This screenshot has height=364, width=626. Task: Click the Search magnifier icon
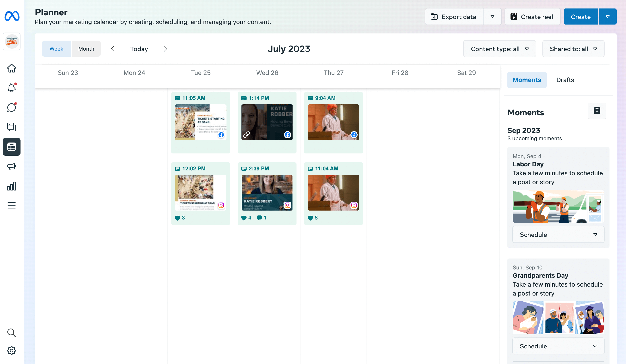[x=11, y=333]
